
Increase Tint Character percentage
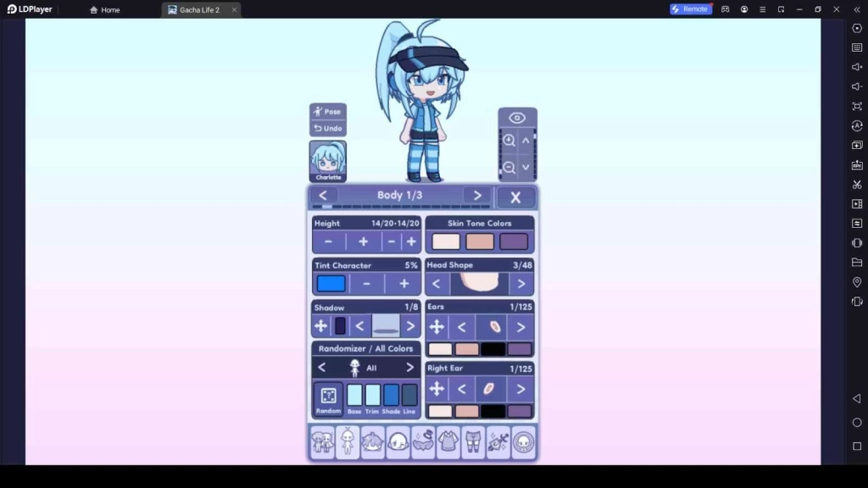pyautogui.click(x=404, y=284)
